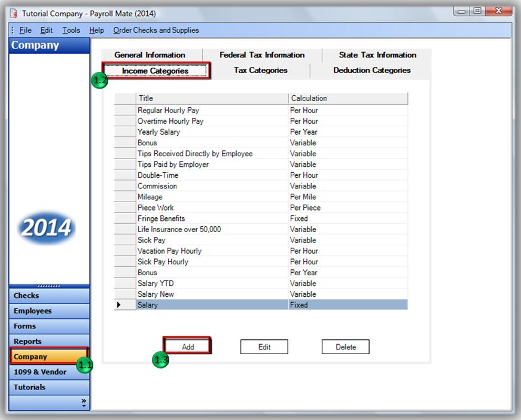521x420 pixels.
Task: Select the Fringe Benefits row
Action: coord(261,218)
